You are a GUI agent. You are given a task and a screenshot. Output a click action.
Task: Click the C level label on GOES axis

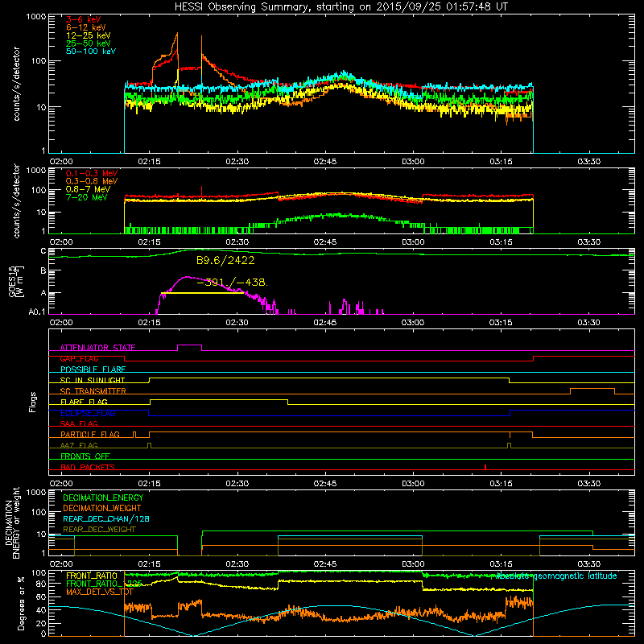tap(43, 251)
